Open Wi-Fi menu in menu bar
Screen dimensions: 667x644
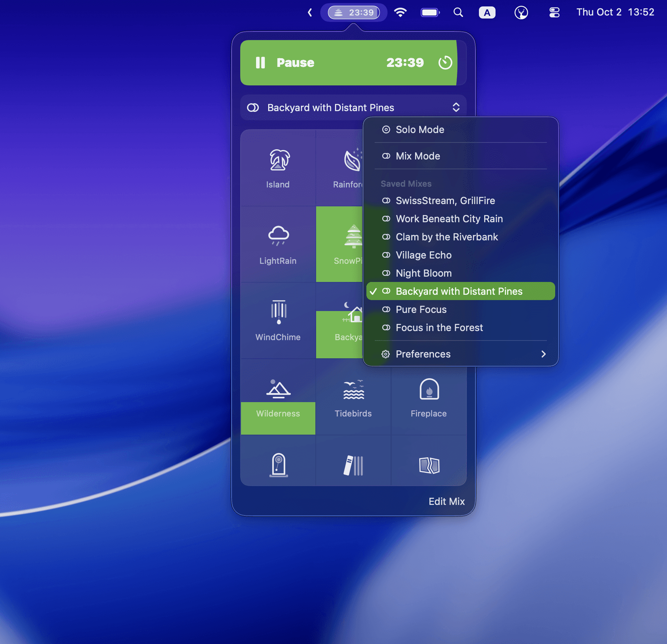pyautogui.click(x=400, y=12)
